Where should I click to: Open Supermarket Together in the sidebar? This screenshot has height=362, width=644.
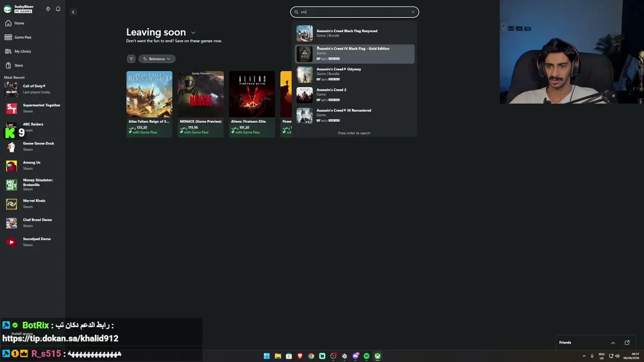pos(32,108)
